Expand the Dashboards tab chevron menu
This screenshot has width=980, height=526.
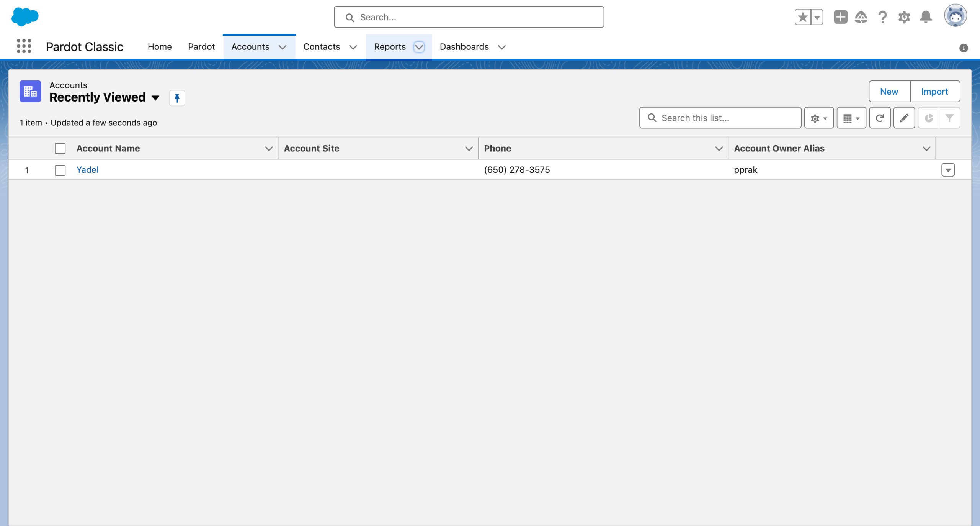pyautogui.click(x=501, y=47)
